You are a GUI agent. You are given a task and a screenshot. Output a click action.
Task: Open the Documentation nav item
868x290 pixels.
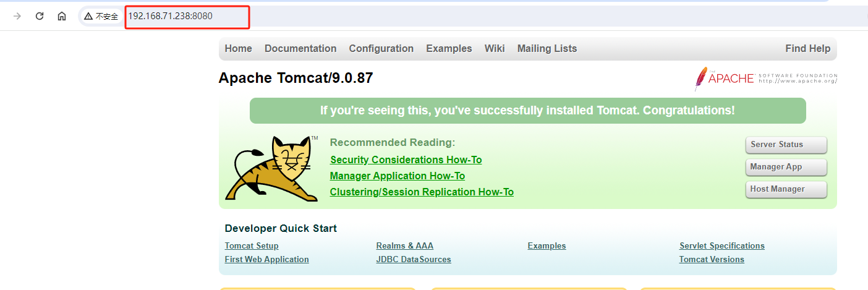click(300, 49)
